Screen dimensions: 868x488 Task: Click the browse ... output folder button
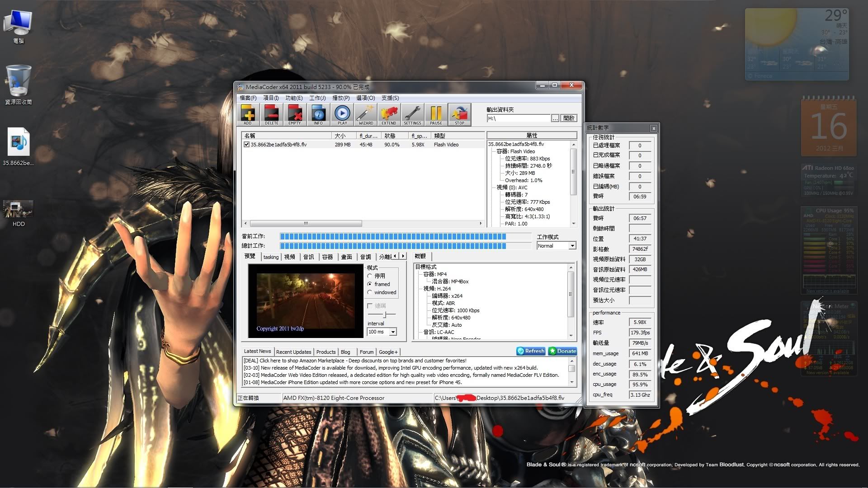click(x=555, y=118)
